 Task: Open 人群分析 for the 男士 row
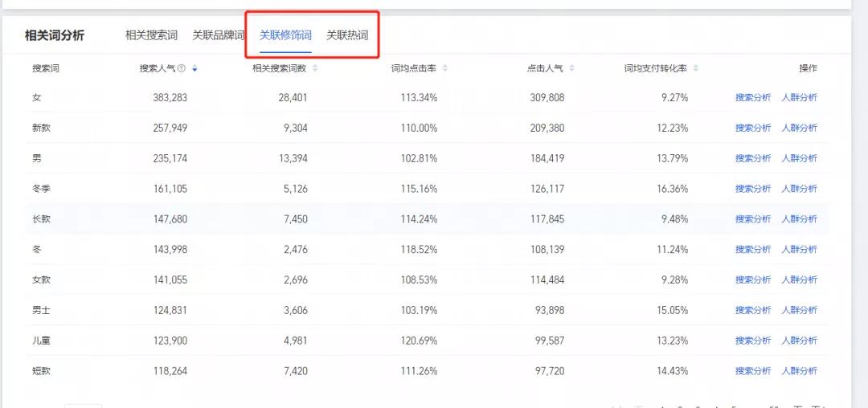(800, 311)
